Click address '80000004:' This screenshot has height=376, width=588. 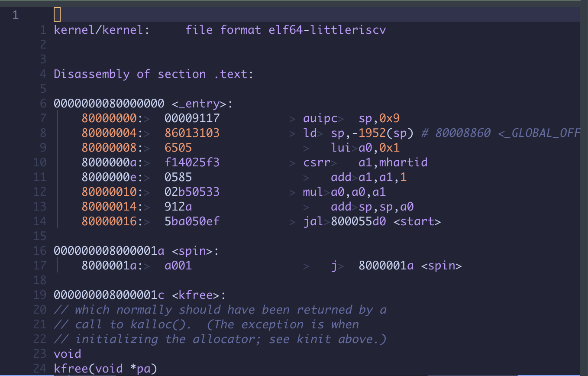point(113,133)
